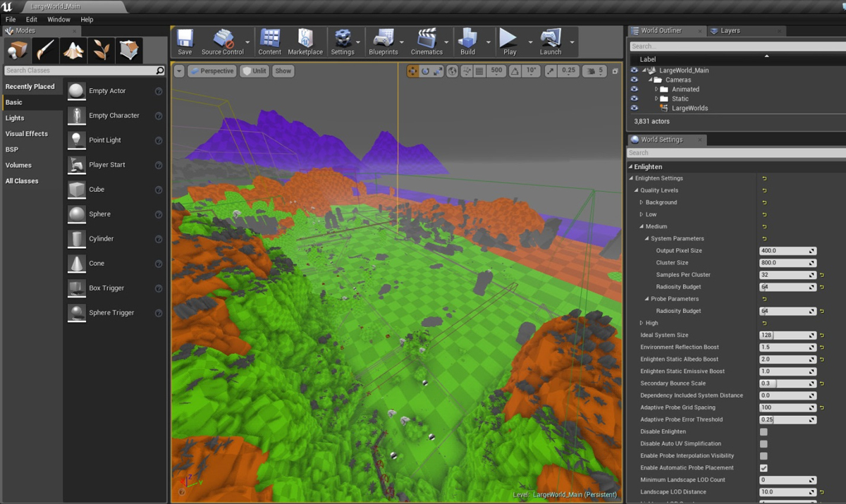This screenshot has height=504, width=846.
Task: Open the Marketplace toolbar icon
Action: coord(305,42)
